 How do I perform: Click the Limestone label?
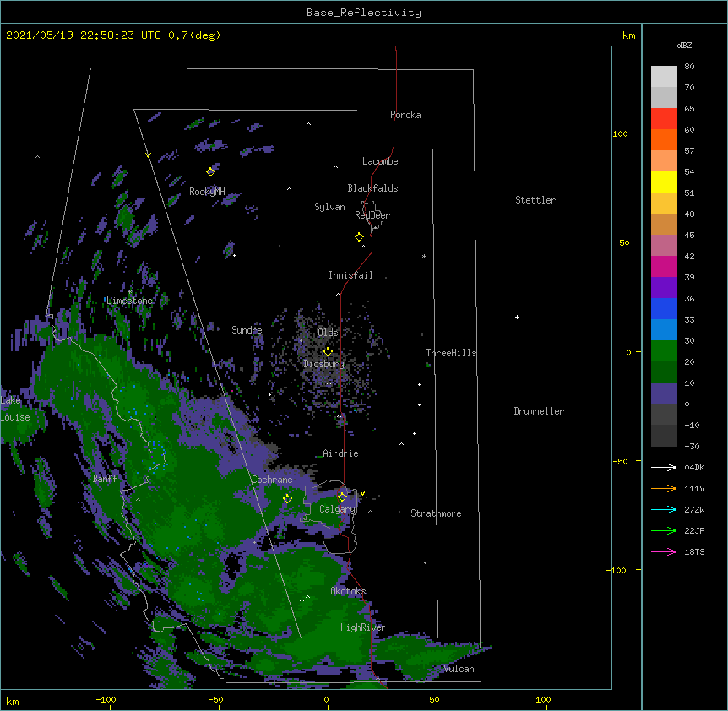129,301
